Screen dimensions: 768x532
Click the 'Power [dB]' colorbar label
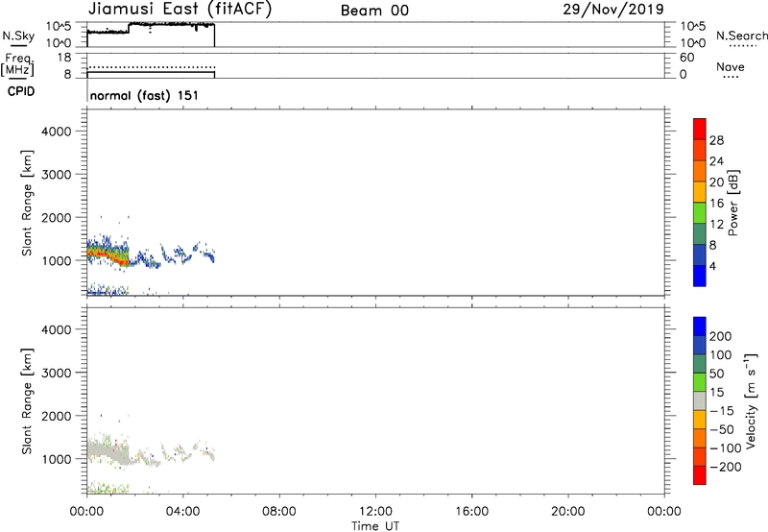733,203
